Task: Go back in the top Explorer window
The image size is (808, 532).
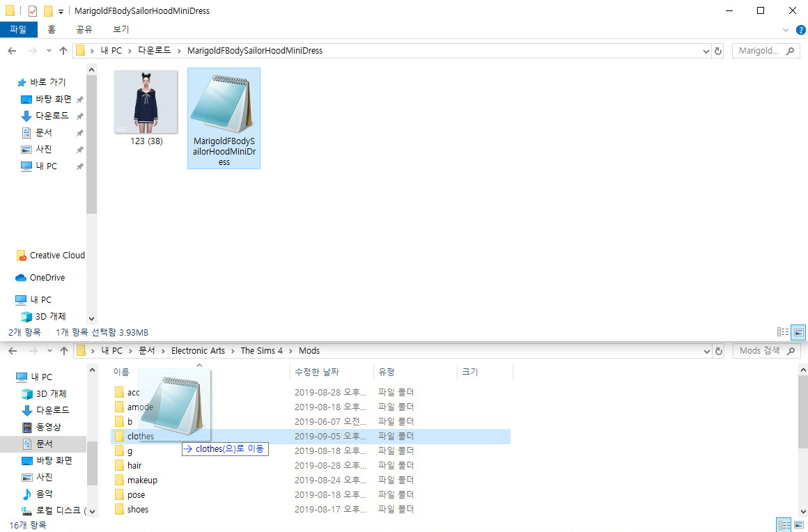Action: click(x=13, y=50)
